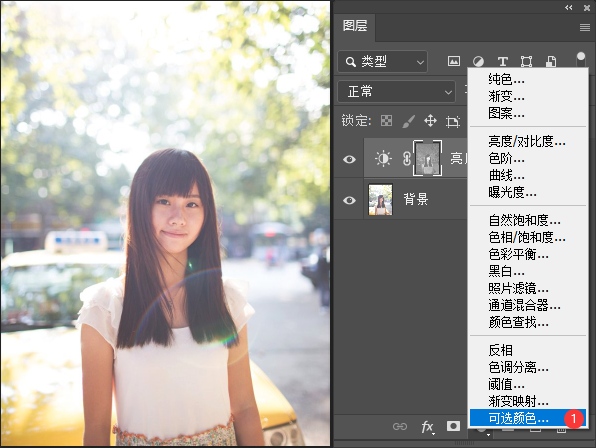Click the shape layer filter icon
Screen dimensions: 596x448
point(526,61)
